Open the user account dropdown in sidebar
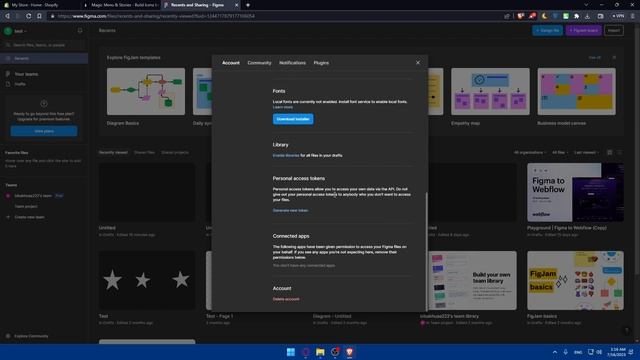 click(x=16, y=31)
